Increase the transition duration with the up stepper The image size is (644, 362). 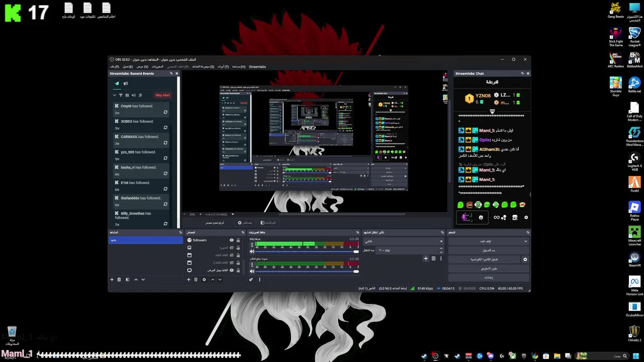point(441,248)
